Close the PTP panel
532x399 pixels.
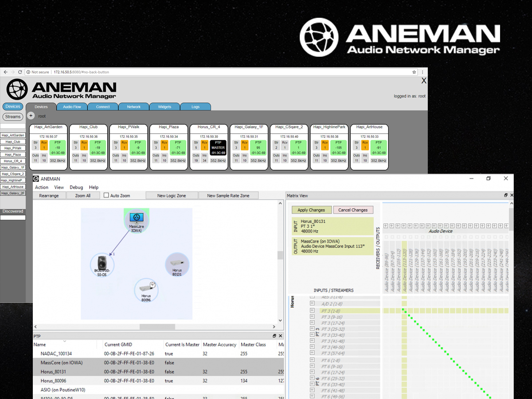[x=280, y=336]
